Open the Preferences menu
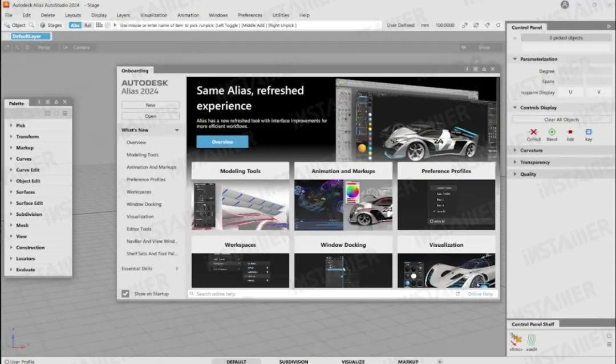Screen dimensions: 616x364 pyautogui.click(x=250, y=15)
